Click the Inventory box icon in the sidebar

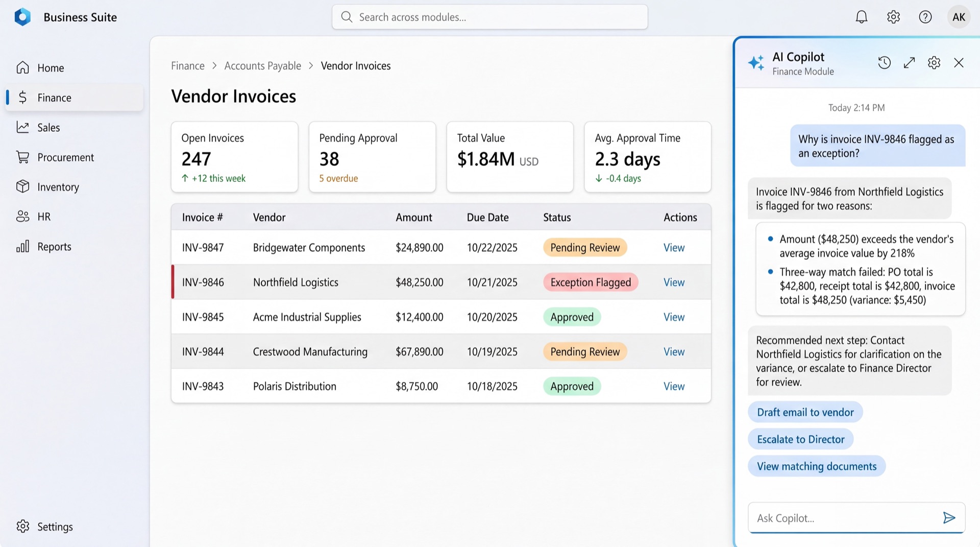[22, 186]
